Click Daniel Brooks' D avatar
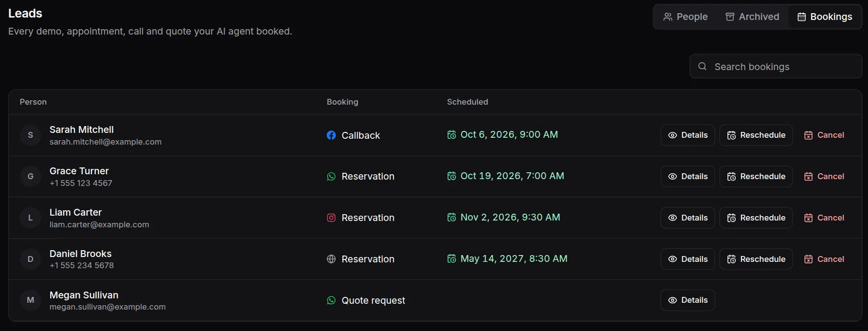Viewport: 868px width, 331px height. tap(31, 259)
